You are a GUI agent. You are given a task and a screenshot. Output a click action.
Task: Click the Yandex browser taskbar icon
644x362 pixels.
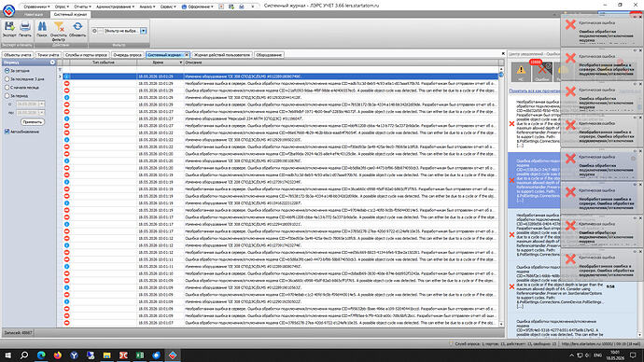click(74, 355)
